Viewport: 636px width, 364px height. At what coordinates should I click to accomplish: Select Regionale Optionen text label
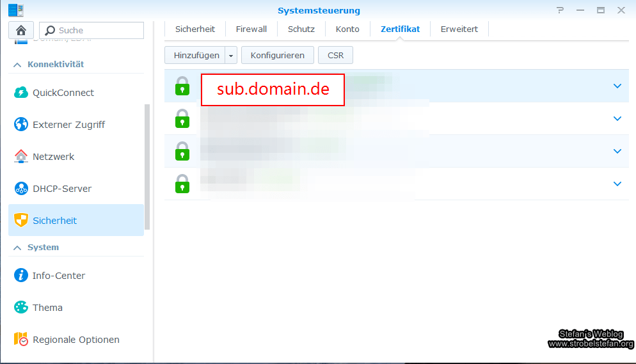[x=76, y=340]
